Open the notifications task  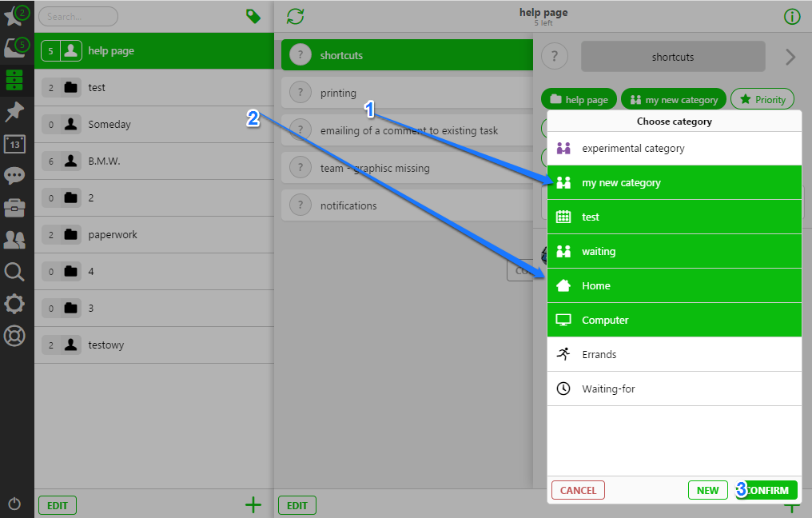tap(407, 205)
